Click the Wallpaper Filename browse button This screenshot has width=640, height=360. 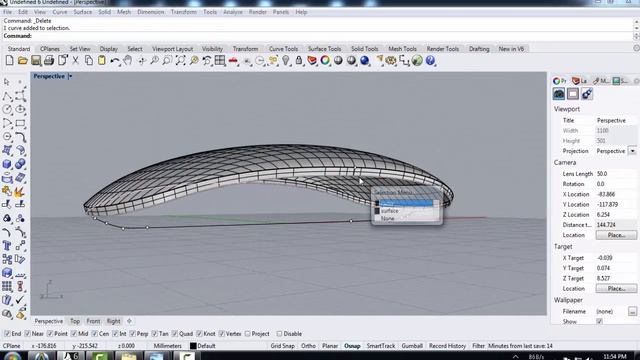coord(632,311)
